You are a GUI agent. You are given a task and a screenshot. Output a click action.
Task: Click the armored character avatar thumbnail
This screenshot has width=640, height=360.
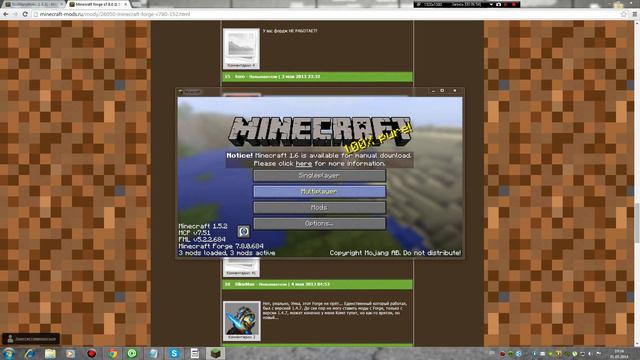tap(242, 321)
